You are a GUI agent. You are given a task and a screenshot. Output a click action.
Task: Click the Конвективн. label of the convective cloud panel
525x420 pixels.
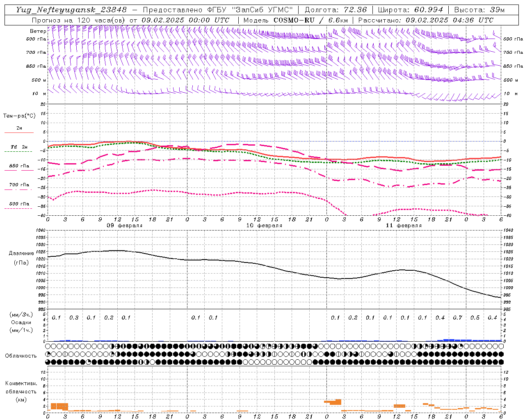click(21, 383)
